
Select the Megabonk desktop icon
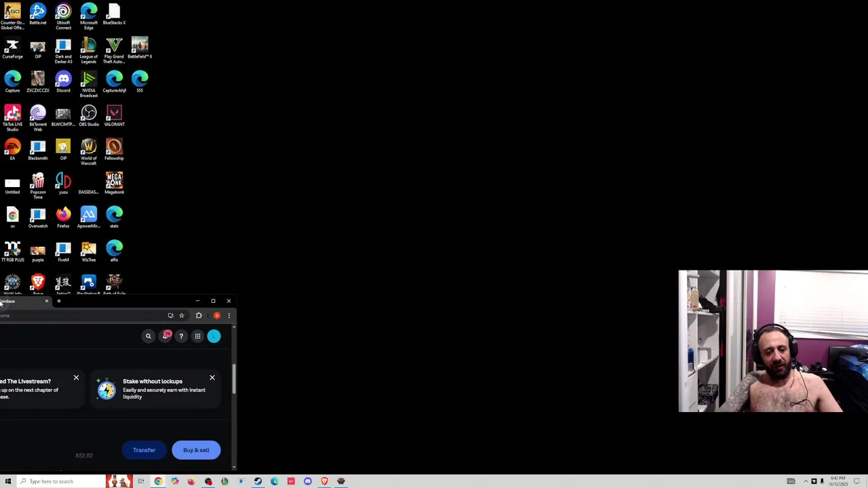pyautogui.click(x=114, y=184)
